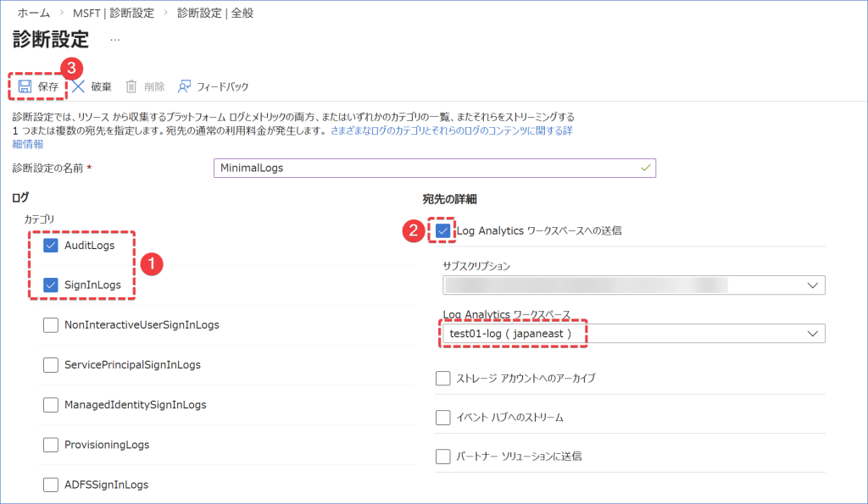
Task: Click the Discard (破棄) X icon
Action: click(79, 86)
